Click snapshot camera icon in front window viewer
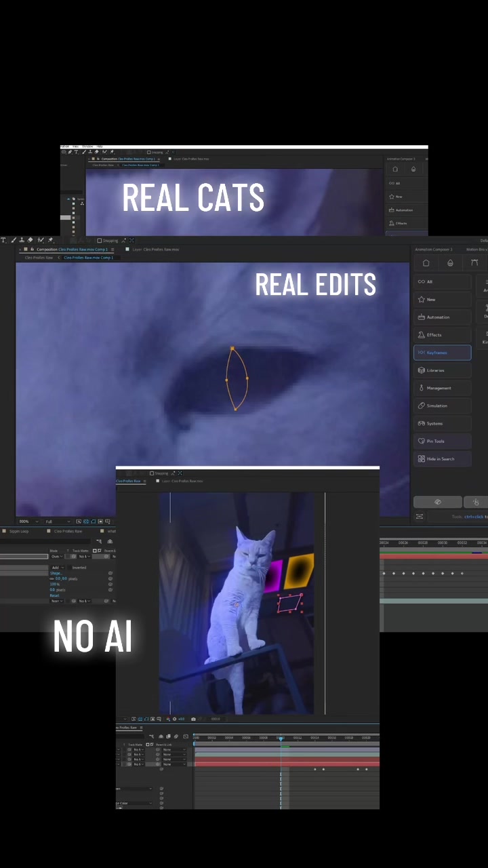Image resolution: width=488 pixels, height=868 pixels. point(193,719)
